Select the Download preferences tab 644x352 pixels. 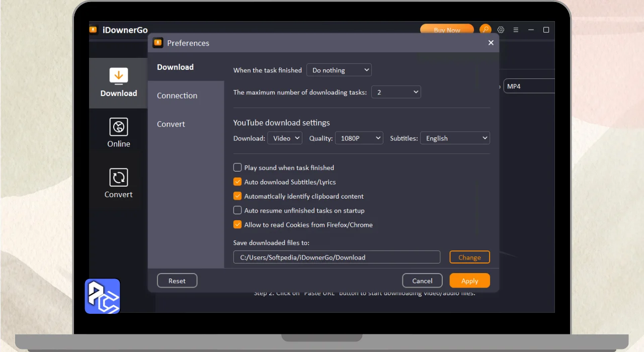pos(186,67)
